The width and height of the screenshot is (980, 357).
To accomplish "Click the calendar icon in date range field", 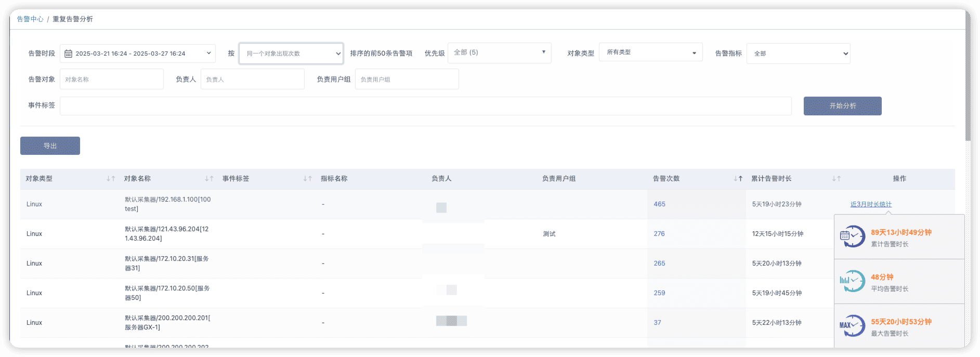I will [68, 54].
